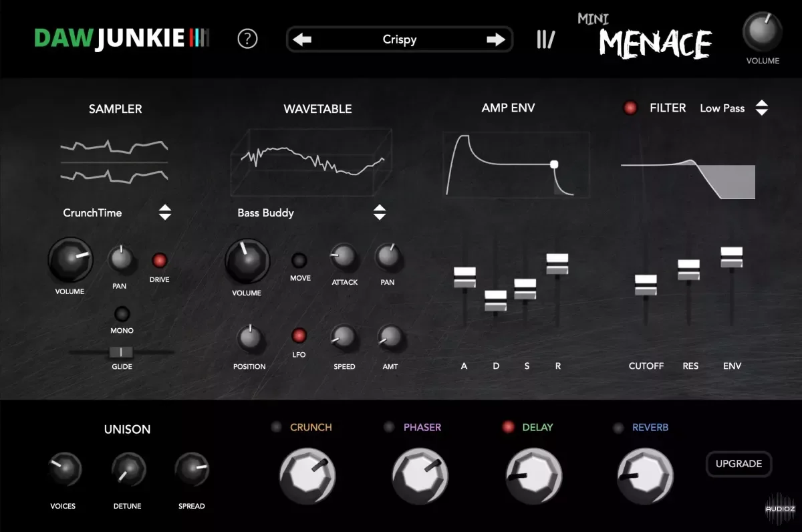Click the CRUNCH effect label
Screen dimensions: 802x532
pos(311,427)
